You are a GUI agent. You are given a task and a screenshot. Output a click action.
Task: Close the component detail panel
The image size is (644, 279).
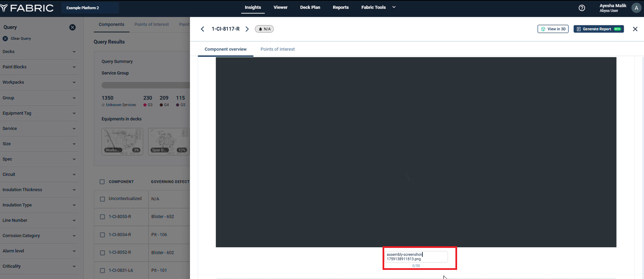635,29
